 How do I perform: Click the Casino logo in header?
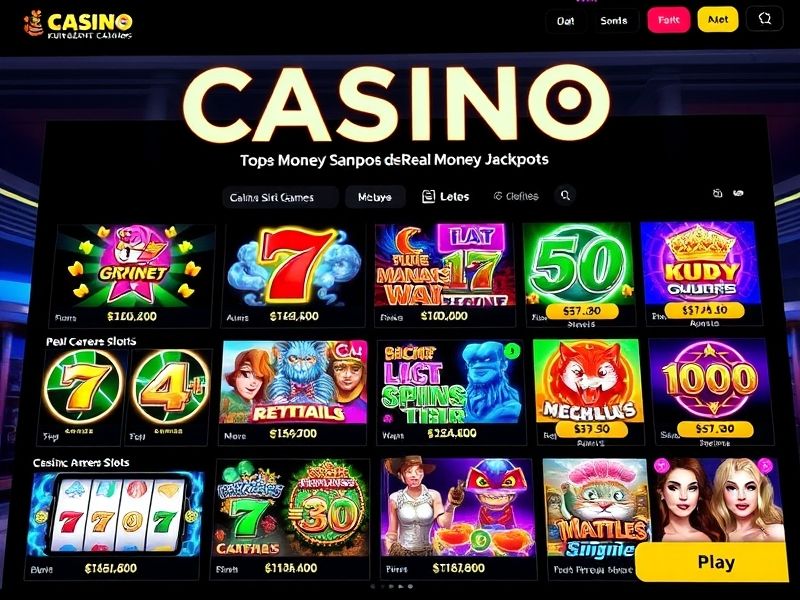(x=78, y=24)
